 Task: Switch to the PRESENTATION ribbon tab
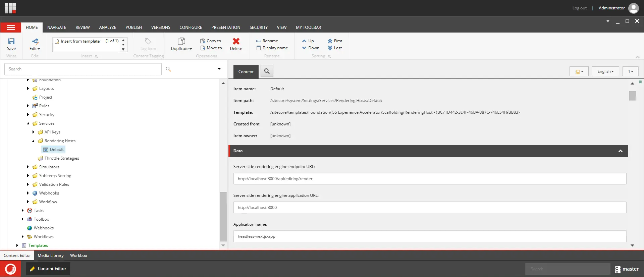coord(226,27)
